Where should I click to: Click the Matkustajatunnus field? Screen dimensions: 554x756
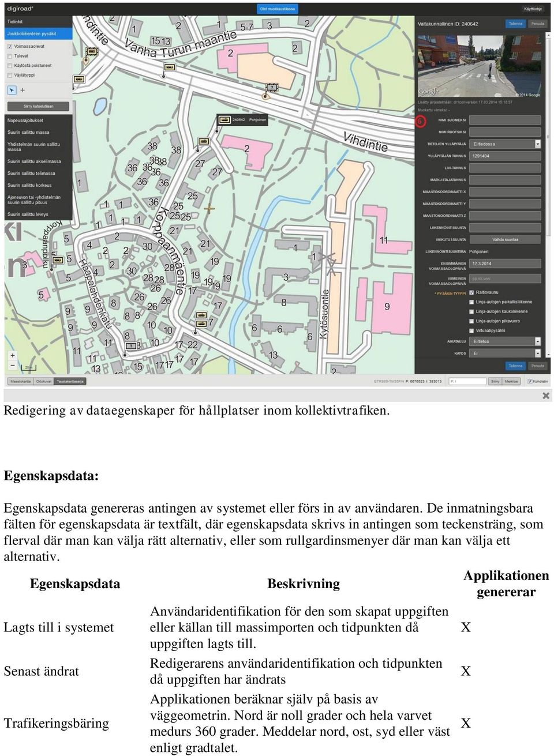tap(506, 180)
